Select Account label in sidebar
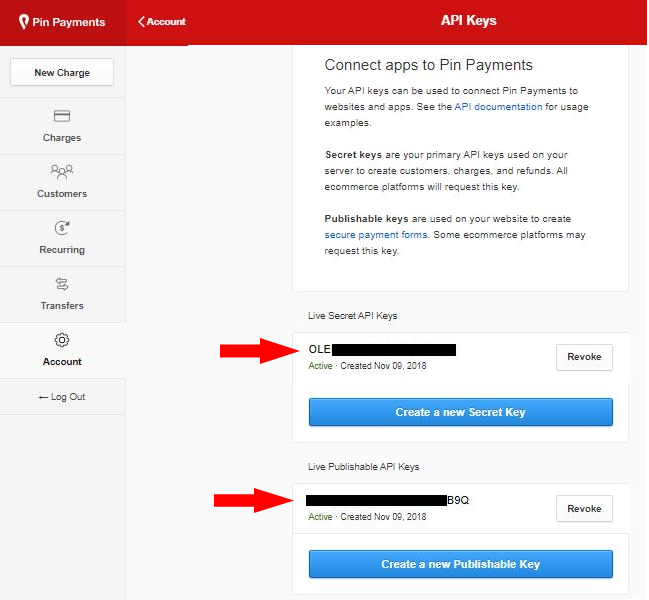 click(62, 362)
